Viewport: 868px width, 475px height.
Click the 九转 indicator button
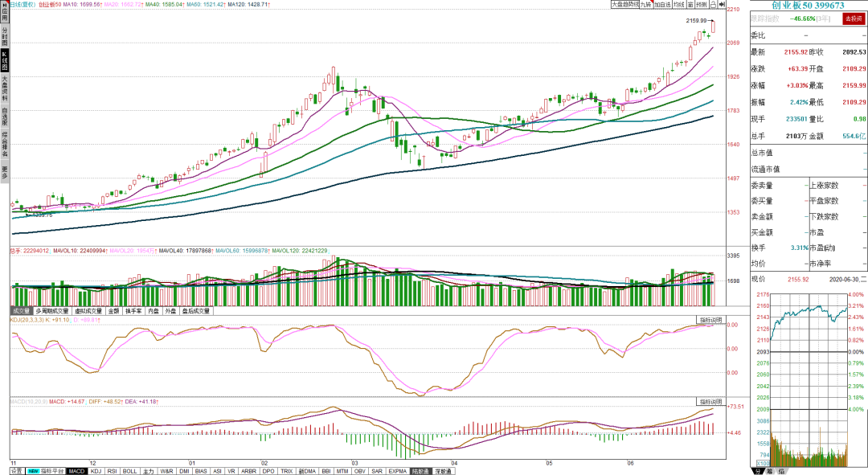646,5
